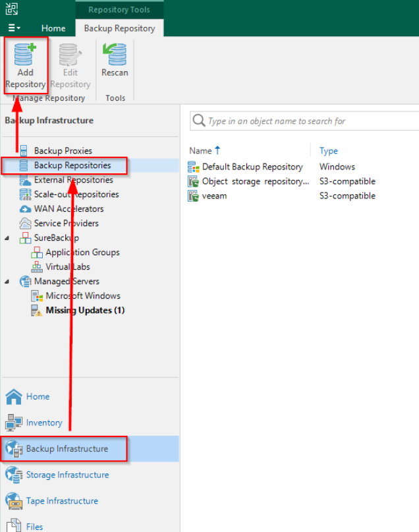419x532 pixels.
Task: Switch to the Backup Repository tab
Action: point(119,28)
